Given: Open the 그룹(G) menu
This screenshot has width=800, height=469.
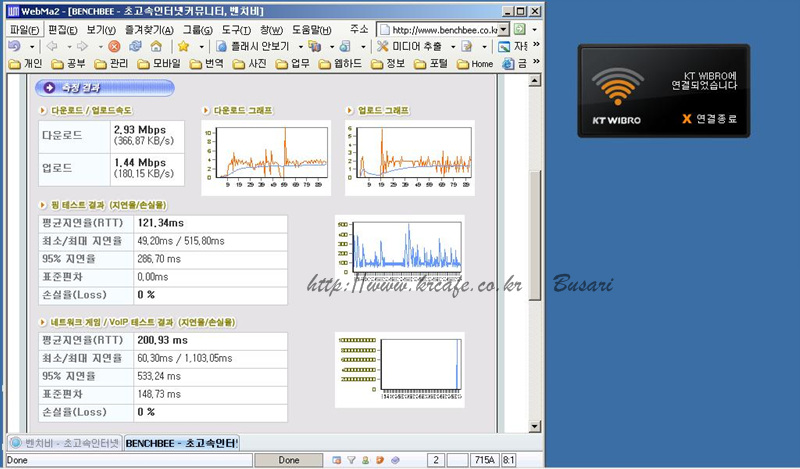Looking at the screenshot, I should pos(198,30).
